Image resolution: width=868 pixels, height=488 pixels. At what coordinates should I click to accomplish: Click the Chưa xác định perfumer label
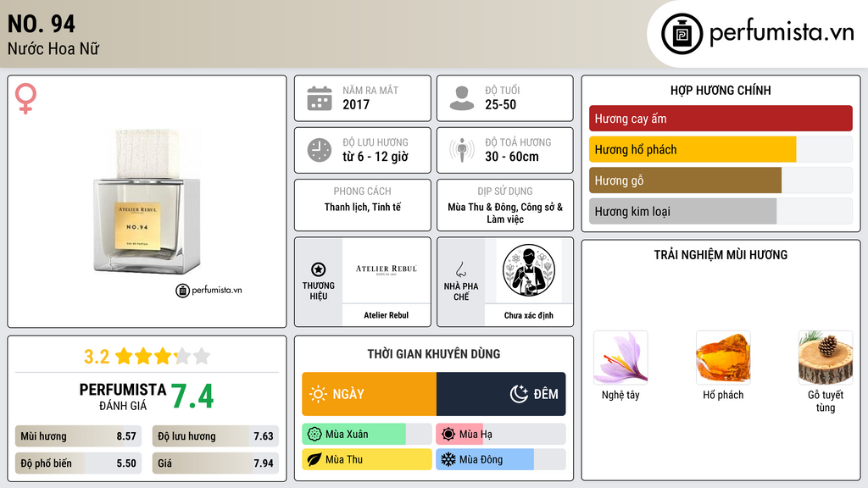(x=529, y=315)
